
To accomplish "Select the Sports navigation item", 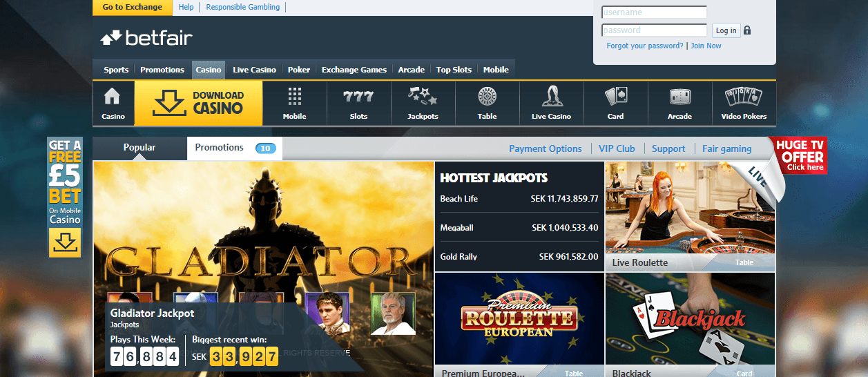I will (116, 70).
